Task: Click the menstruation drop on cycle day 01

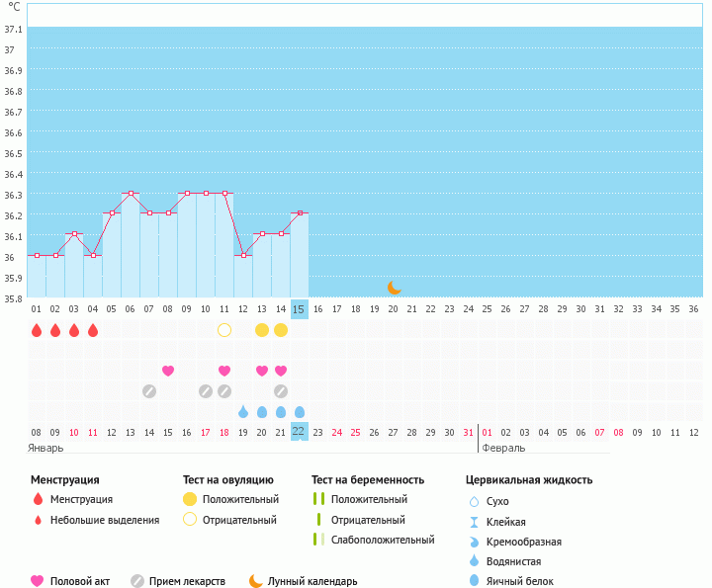Action: tap(37, 330)
